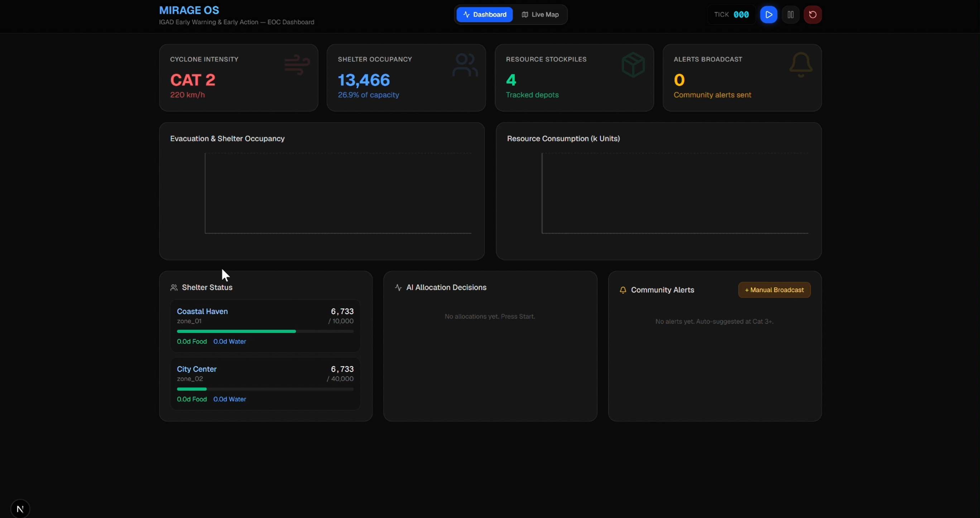Select the City Center shelter entry
The height and width of the screenshot is (518, 980).
point(265,384)
